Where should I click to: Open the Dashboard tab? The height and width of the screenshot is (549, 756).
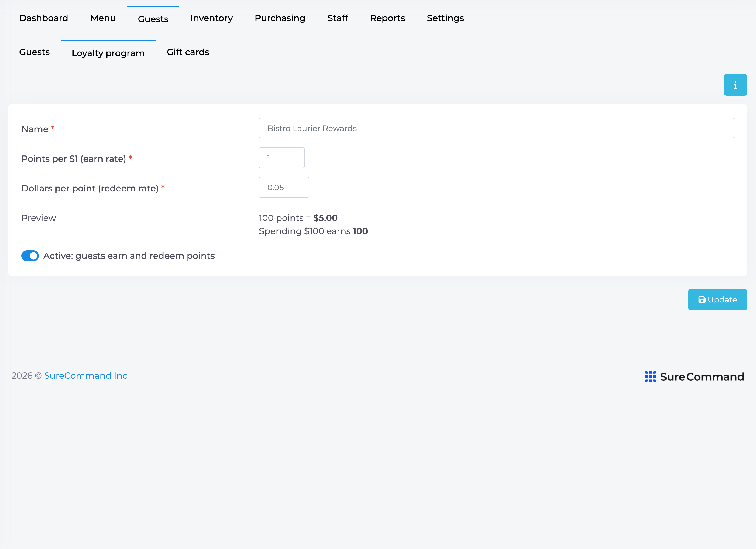point(44,18)
